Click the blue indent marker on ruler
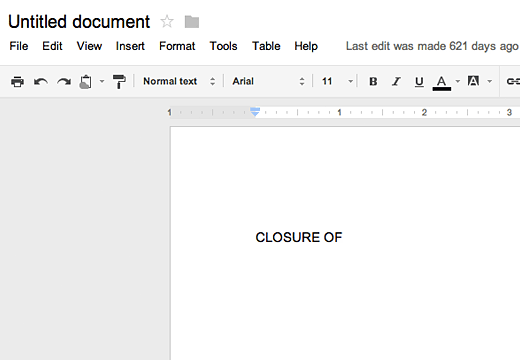 coord(255,112)
